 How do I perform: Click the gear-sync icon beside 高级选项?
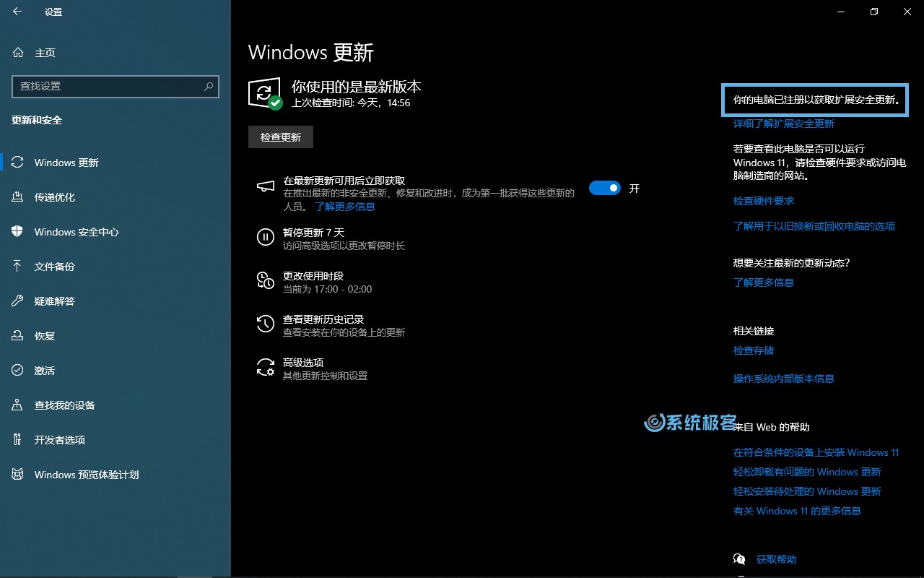[266, 367]
